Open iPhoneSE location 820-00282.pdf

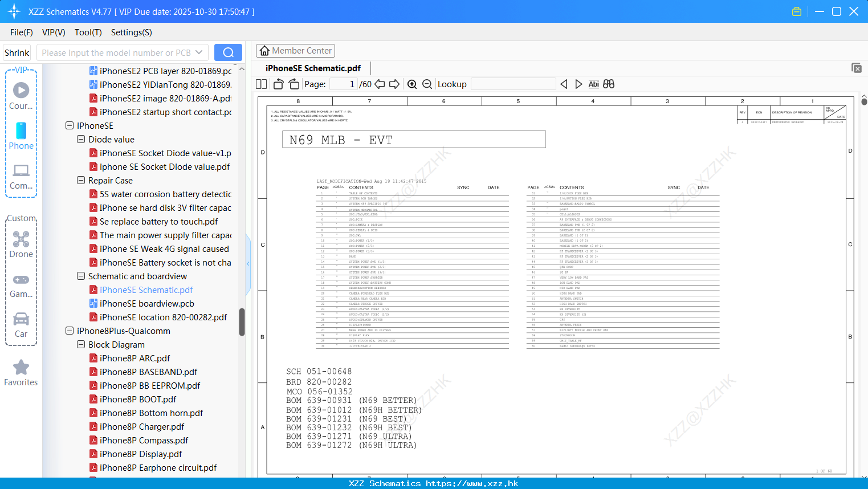point(163,317)
